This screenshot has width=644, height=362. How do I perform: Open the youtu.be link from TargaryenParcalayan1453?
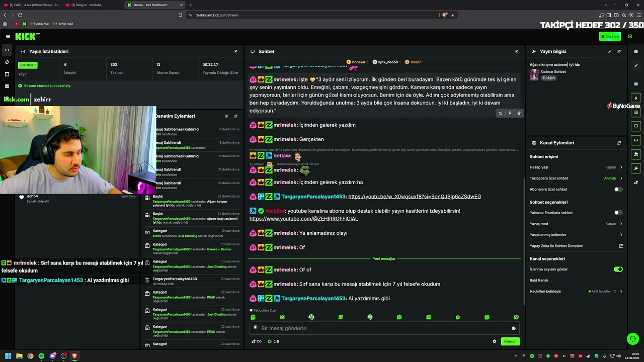coord(415,197)
